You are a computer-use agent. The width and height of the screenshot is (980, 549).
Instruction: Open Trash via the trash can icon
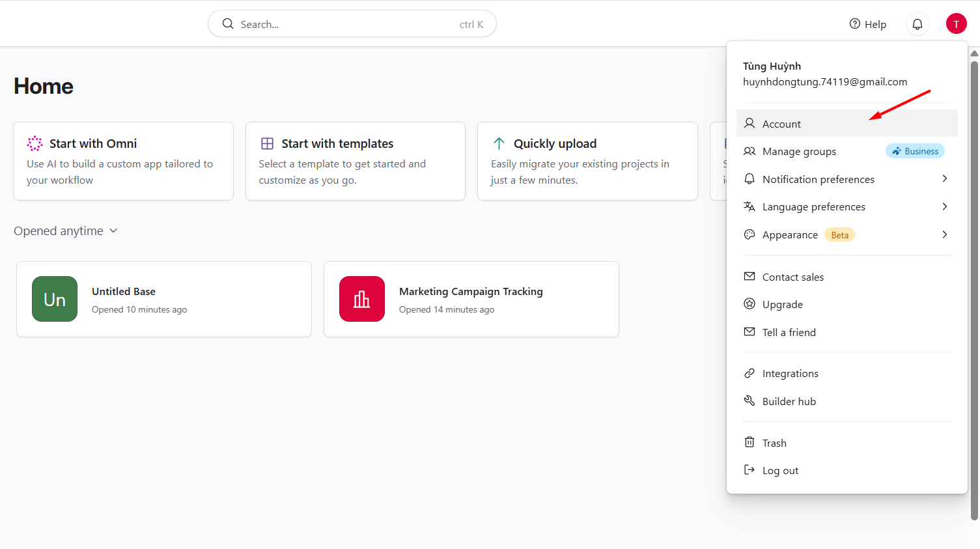(x=750, y=442)
